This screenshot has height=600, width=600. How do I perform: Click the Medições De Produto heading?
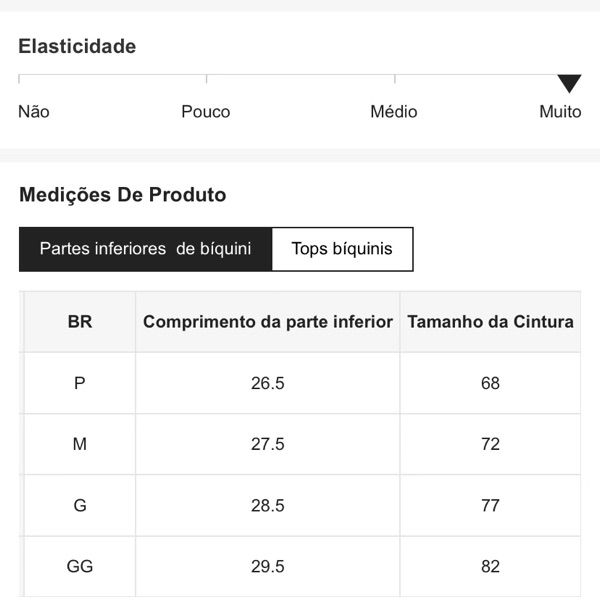pos(123,195)
